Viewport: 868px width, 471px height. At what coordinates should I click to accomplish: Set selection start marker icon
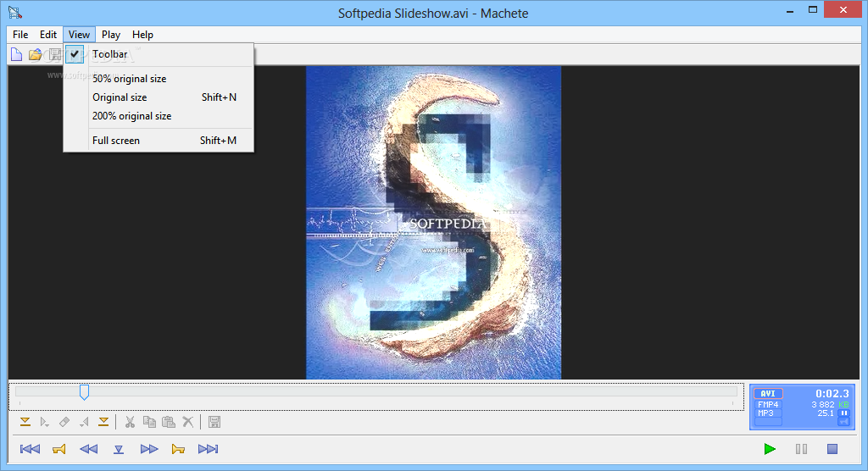click(25, 423)
